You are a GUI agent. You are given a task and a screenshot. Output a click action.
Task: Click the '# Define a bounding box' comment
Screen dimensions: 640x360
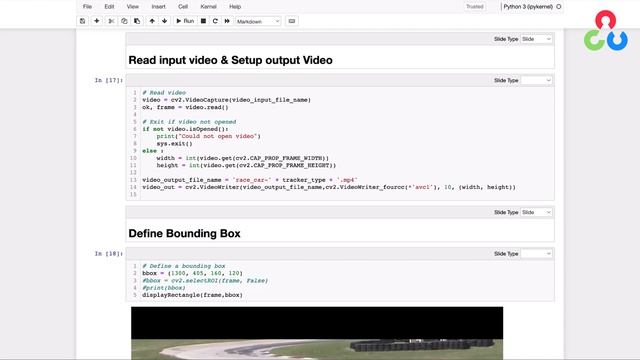pos(184,266)
